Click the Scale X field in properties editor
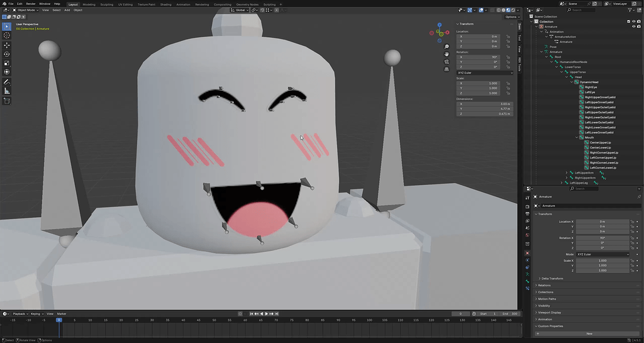The height and width of the screenshot is (343, 644). coord(602,261)
